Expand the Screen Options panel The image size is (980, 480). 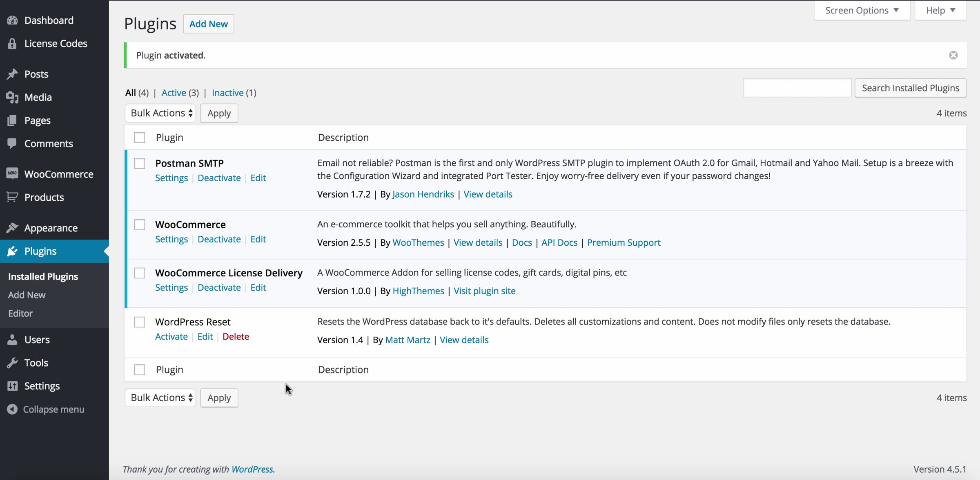point(862,10)
